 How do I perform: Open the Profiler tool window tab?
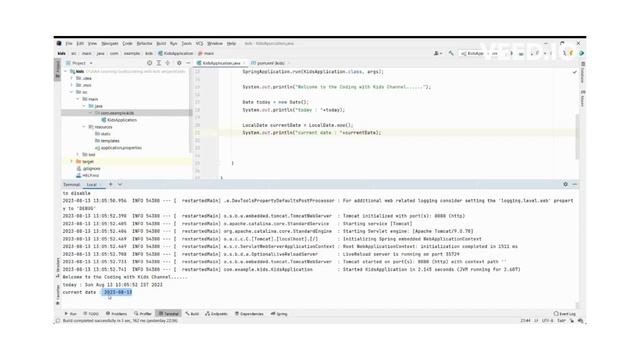[x=143, y=314]
